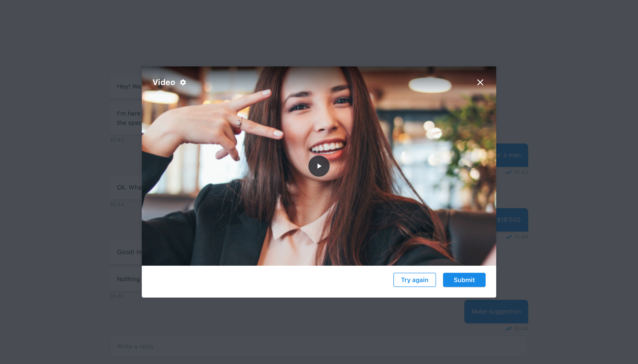Screen dimensions: 638x364
Task: Click the message ending with 'a man'
Action: click(512, 155)
